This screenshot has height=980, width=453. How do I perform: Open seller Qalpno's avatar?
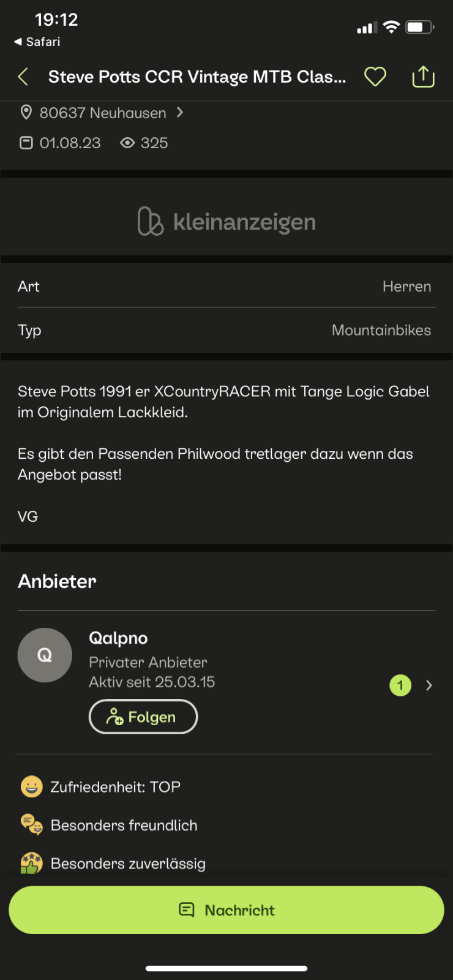45,655
